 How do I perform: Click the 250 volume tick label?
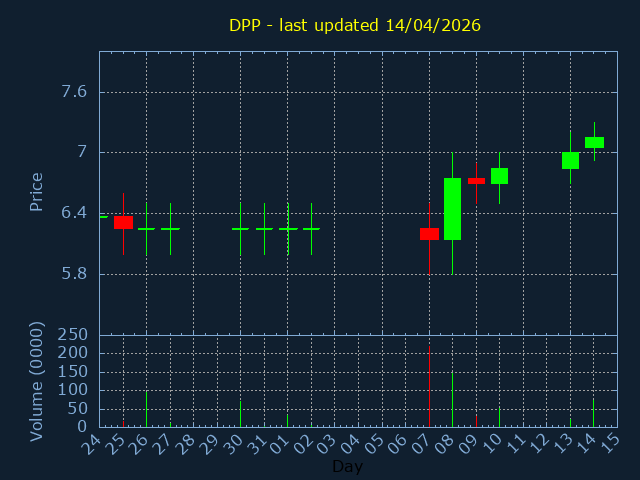point(72,335)
